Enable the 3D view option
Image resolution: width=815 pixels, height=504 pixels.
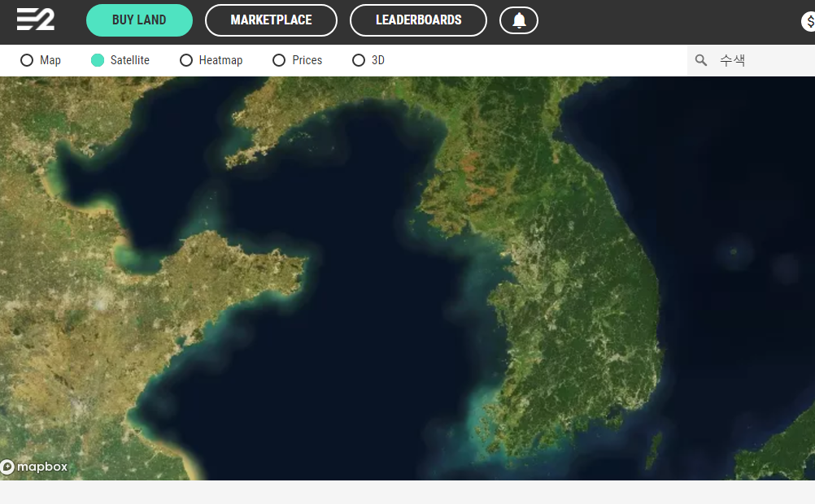[x=359, y=60]
